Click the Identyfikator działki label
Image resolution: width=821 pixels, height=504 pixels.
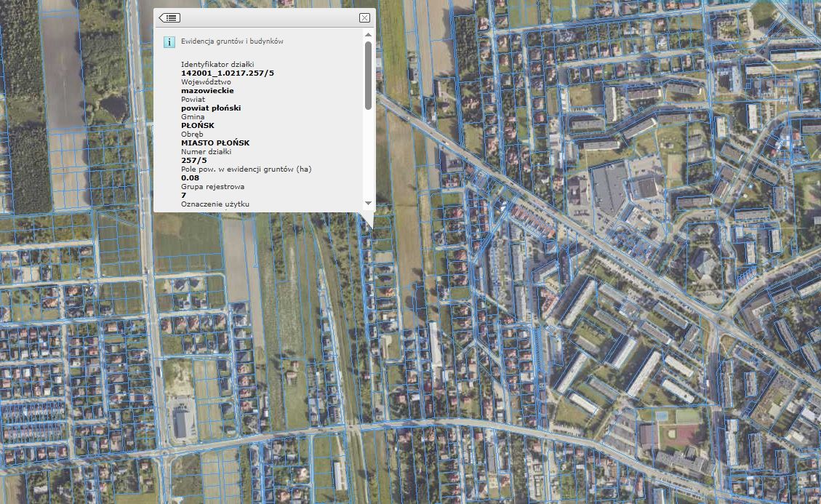coord(217,65)
